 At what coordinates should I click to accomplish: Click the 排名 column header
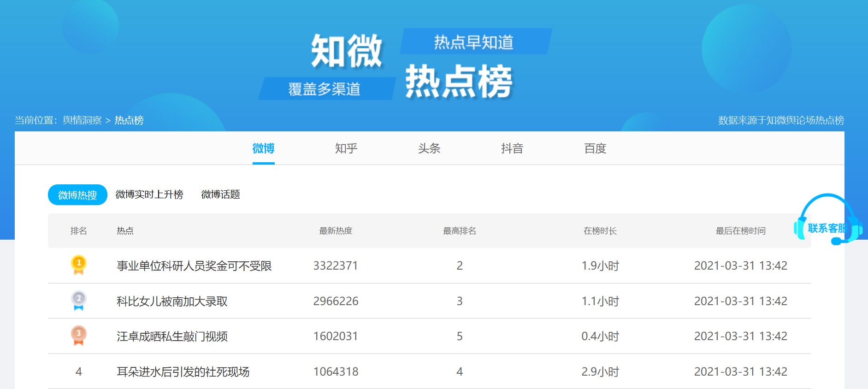coord(79,231)
